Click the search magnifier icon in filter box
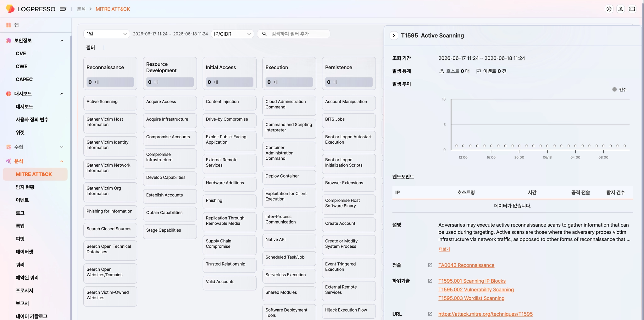 click(264, 34)
